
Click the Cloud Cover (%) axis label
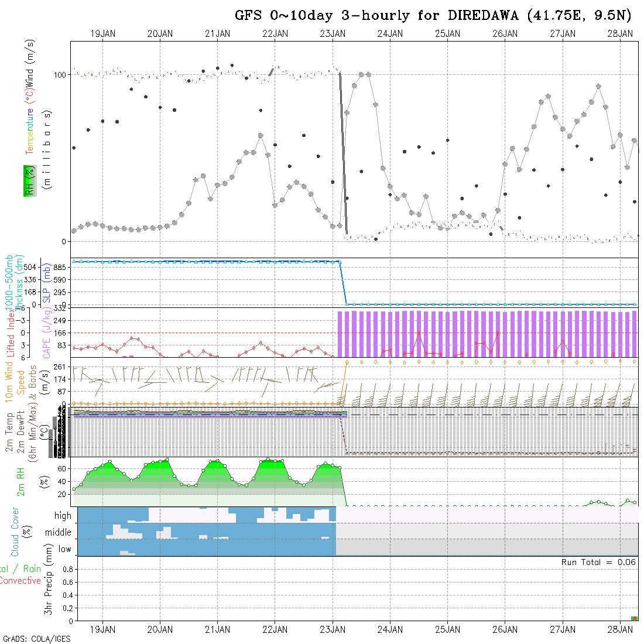(x=15, y=532)
